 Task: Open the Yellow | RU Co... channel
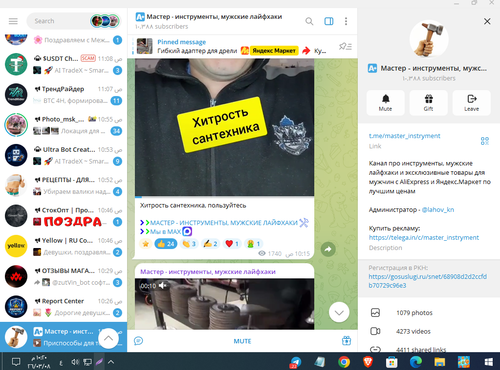63,246
